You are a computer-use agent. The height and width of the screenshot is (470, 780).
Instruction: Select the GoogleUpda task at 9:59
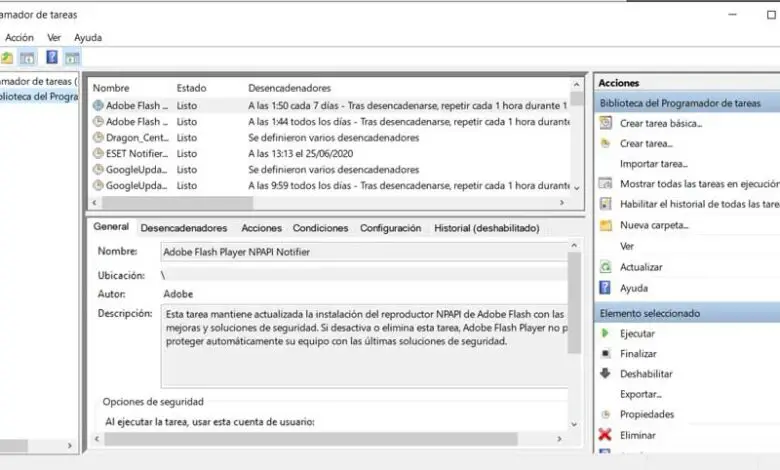(330, 185)
